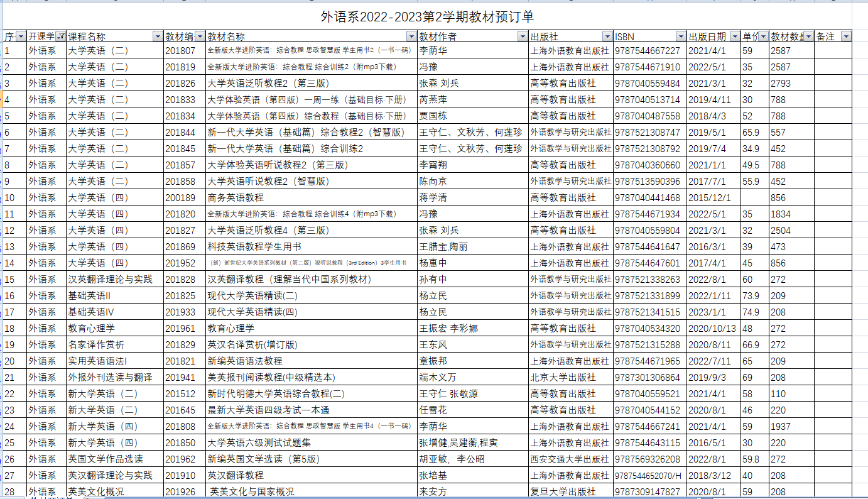Click textbook code cell 201819
The image size is (868, 499).
pyautogui.click(x=185, y=67)
